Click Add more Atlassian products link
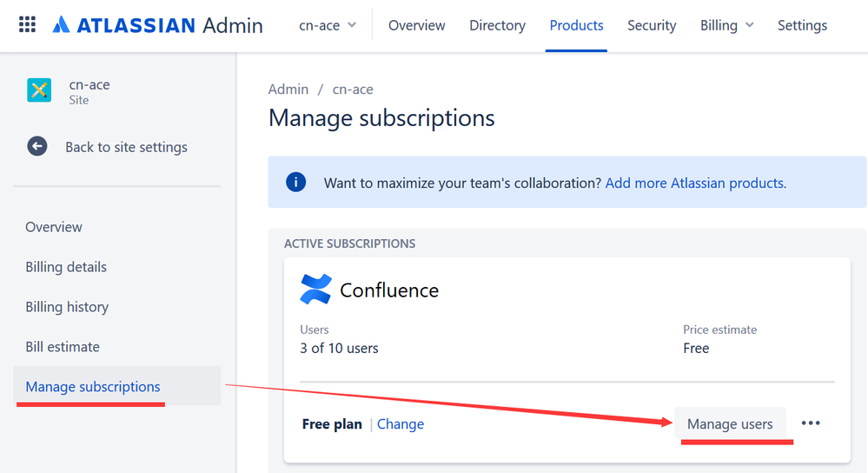This screenshot has height=473, width=868. click(x=694, y=183)
